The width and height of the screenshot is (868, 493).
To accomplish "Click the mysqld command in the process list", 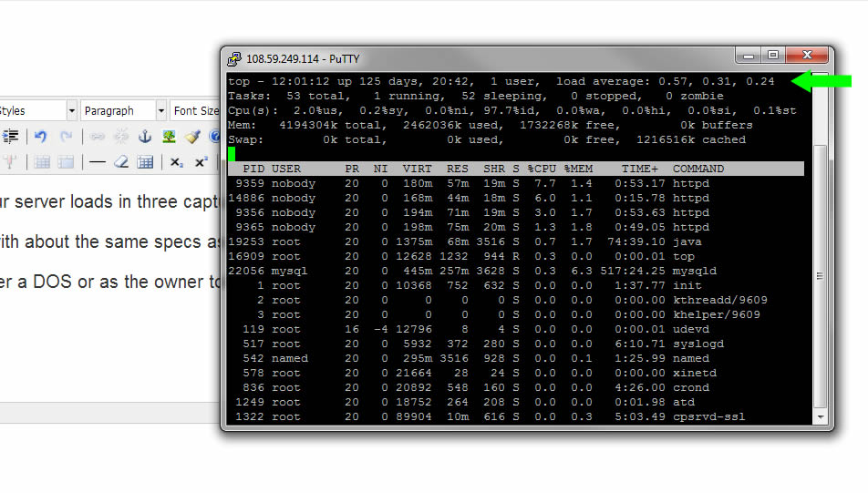I will pos(694,272).
